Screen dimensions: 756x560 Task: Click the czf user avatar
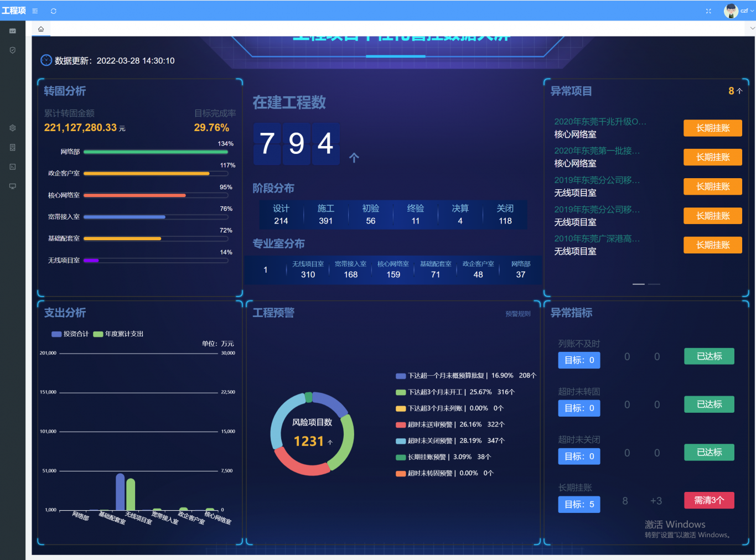point(731,11)
